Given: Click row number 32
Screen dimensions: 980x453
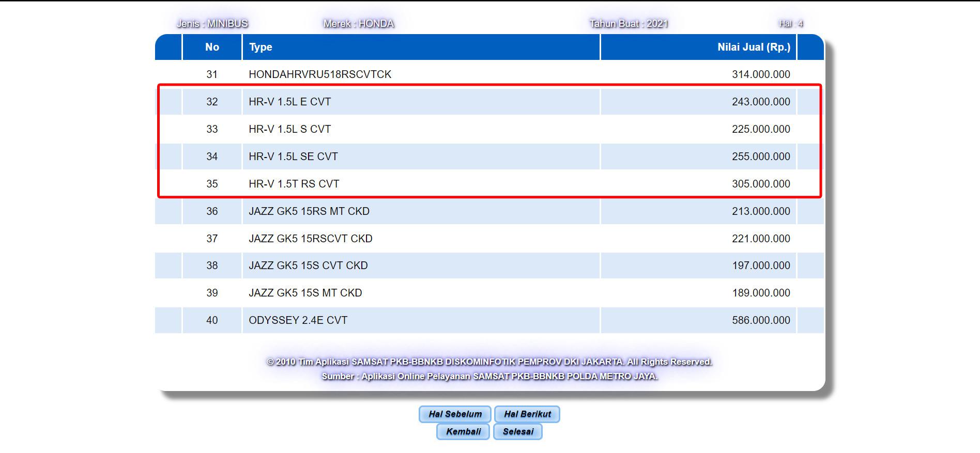Looking at the screenshot, I should [212, 102].
